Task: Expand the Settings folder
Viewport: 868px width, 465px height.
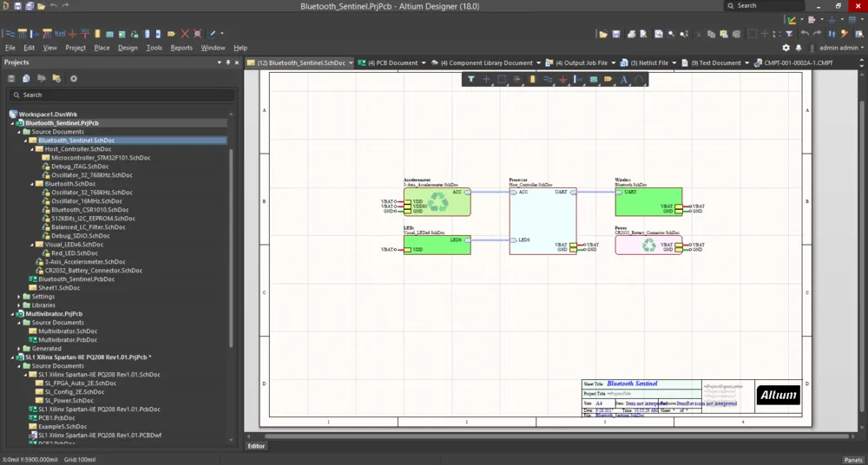Action: coord(19,297)
